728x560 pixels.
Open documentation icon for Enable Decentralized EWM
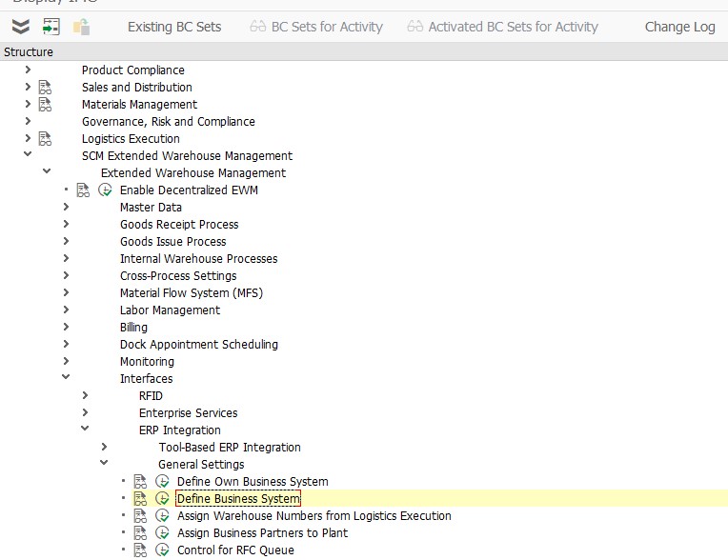[x=83, y=190]
